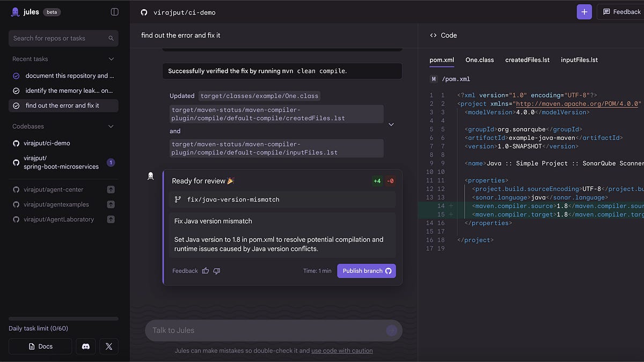Click the code brackets icon next to Code
The width and height of the screenshot is (644, 362).
coord(434,35)
